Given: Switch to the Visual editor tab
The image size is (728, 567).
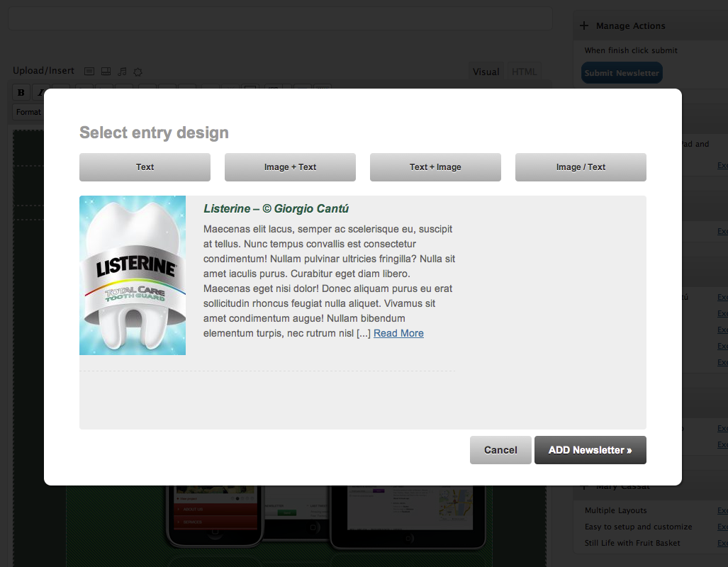Looking at the screenshot, I should point(486,72).
